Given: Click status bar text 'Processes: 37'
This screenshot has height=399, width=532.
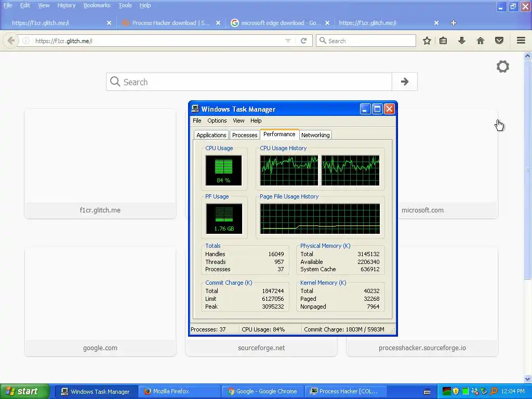Looking at the screenshot, I should tap(208, 329).
